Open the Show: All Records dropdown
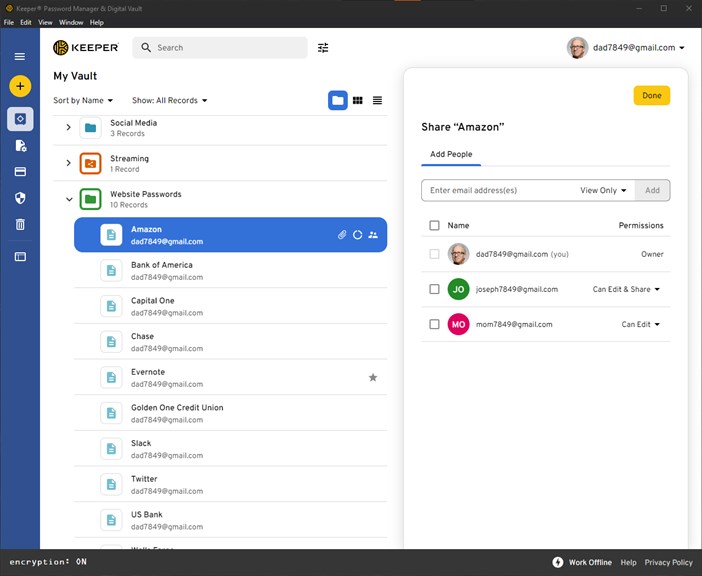Viewport: 702px width, 576px height. 170,100
